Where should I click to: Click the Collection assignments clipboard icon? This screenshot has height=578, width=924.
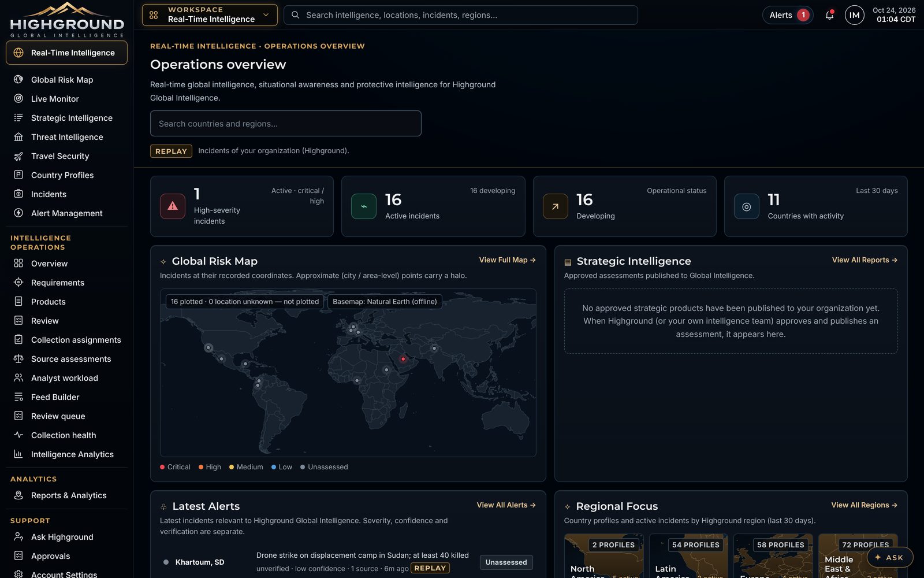pos(18,340)
